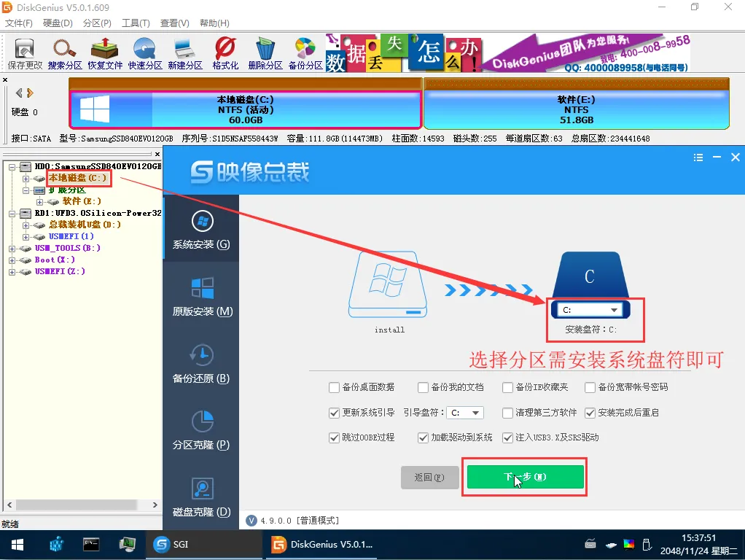Select the 软件(E:) partition bar
The width and height of the screenshot is (745, 560).
[576, 109]
